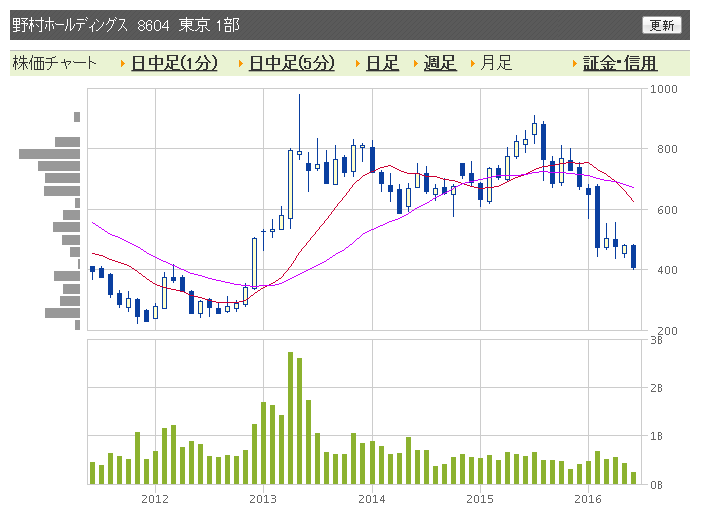701x529 pixels.
Task: Click the 2012 x-axis year label
Action: [155, 499]
